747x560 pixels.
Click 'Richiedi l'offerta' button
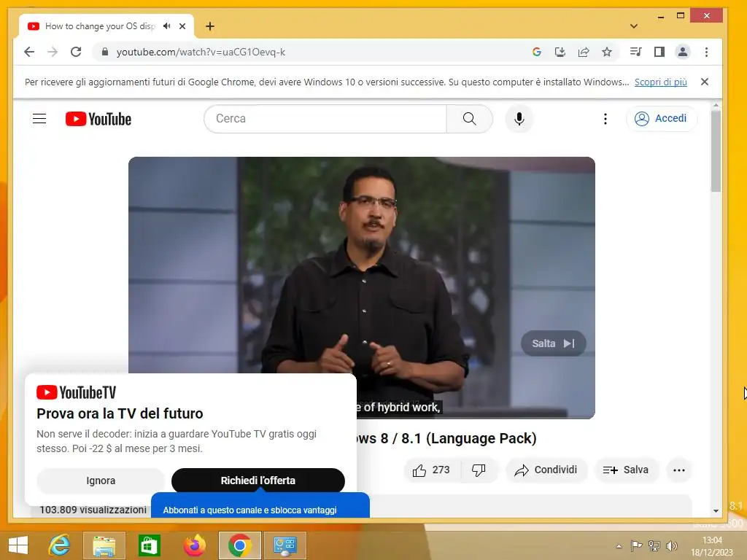258,481
